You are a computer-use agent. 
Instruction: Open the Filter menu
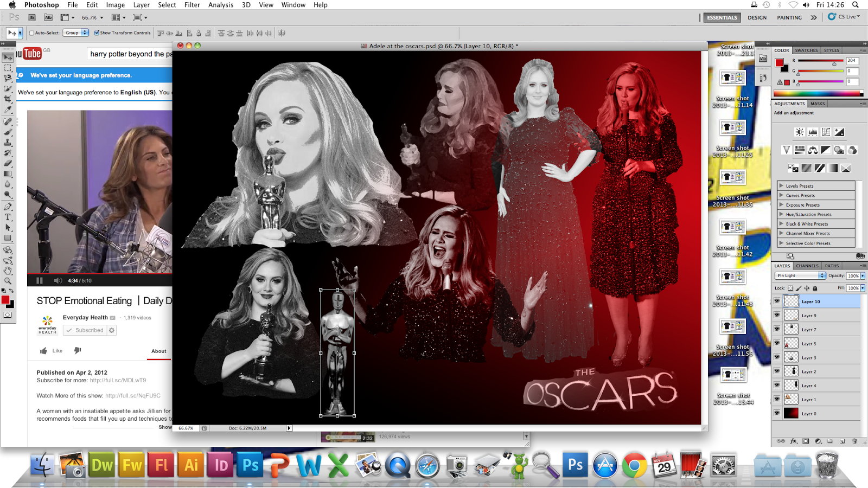[192, 5]
